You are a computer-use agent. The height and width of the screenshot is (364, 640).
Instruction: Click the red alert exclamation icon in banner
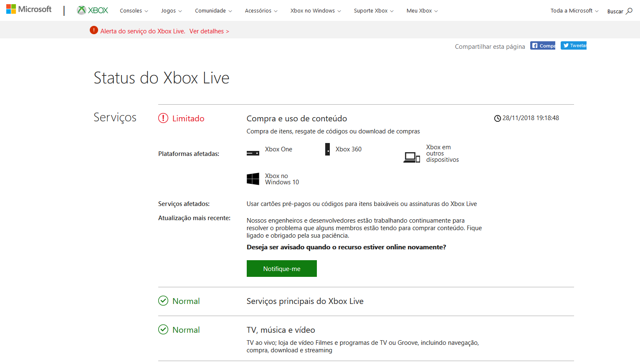click(x=94, y=30)
